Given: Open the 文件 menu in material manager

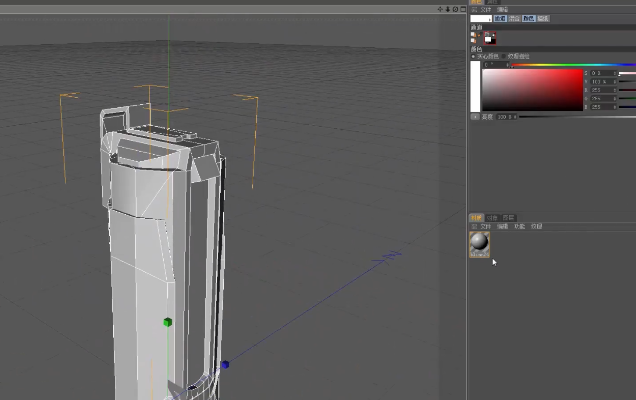Looking at the screenshot, I should point(485,227).
